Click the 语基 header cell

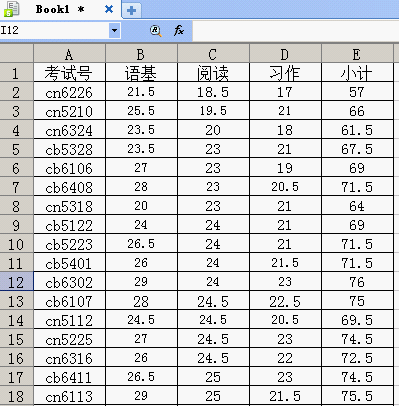click(141, 72)
